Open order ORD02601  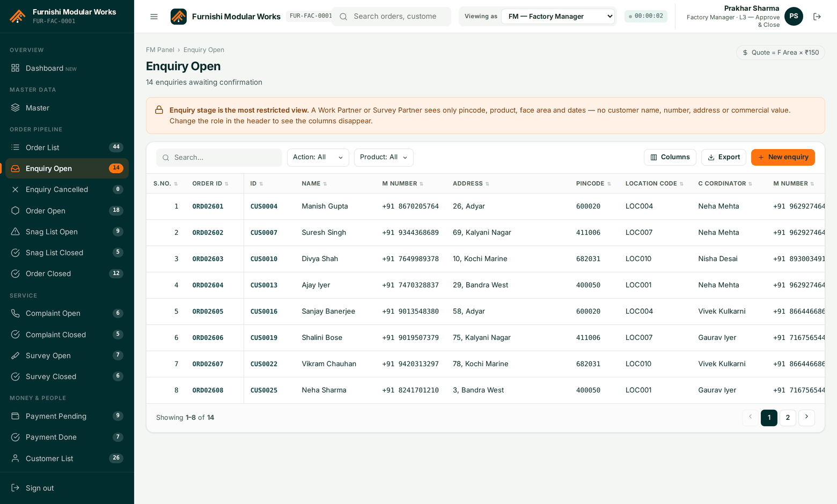pyautogui.click(x=208, y=206)
